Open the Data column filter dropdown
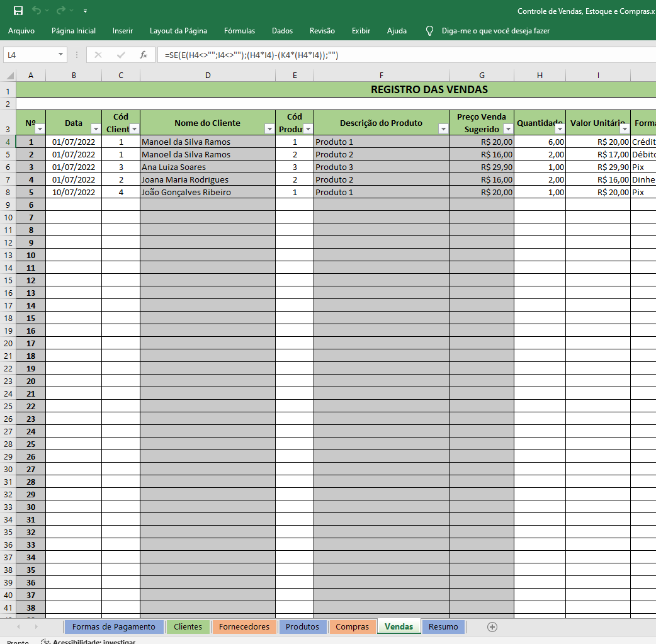Viewport: 656px width, 644px height. tap(96, 129)
